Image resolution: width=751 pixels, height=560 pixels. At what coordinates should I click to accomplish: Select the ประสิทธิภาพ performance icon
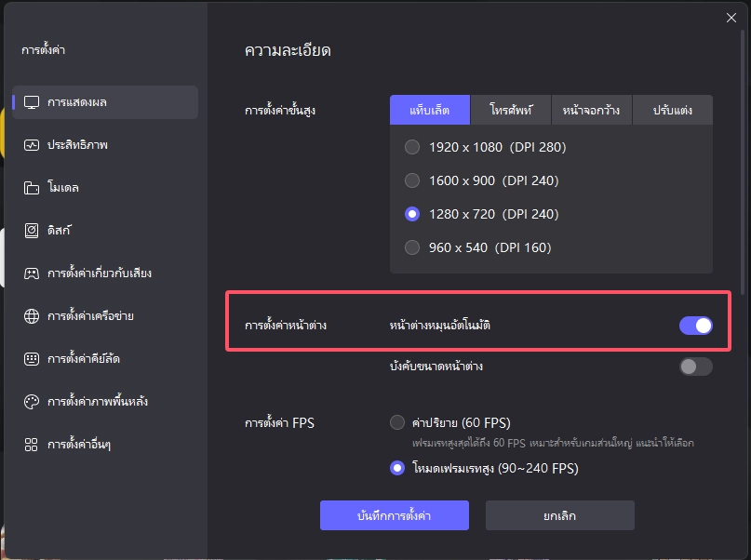(32, 145)
